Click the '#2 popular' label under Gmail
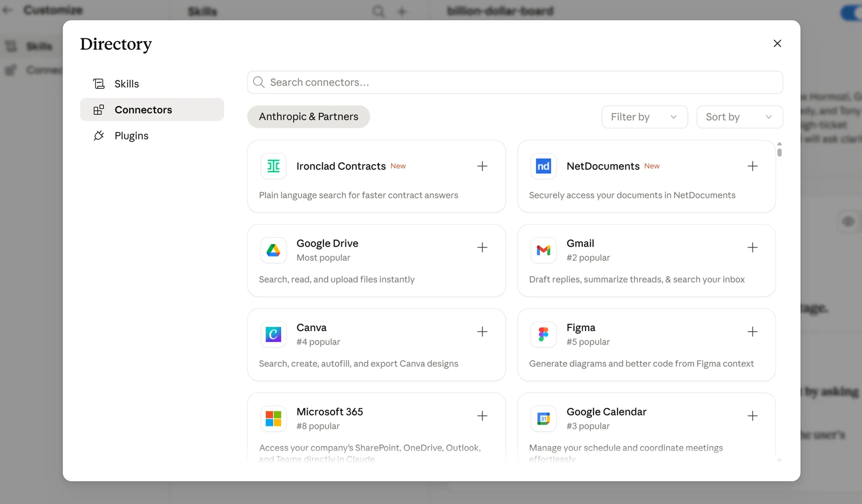The image size is (862, 504). (588, 258)
